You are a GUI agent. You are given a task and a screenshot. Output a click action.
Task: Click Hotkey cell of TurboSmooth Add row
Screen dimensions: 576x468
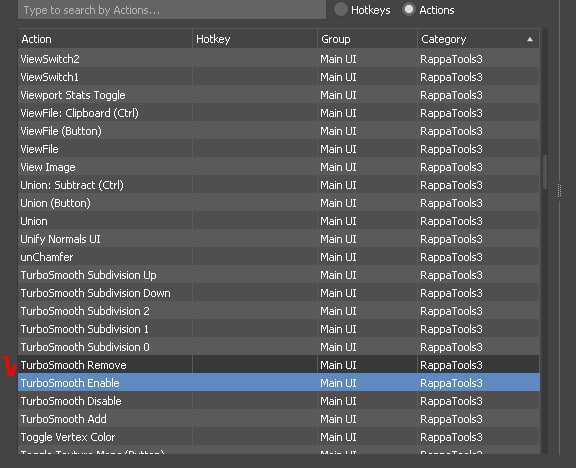(255, 419)
